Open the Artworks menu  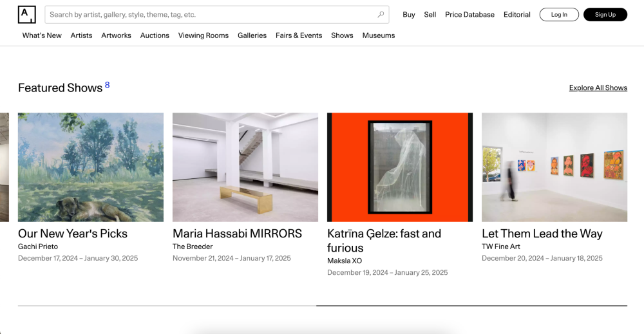coord(116,35)
